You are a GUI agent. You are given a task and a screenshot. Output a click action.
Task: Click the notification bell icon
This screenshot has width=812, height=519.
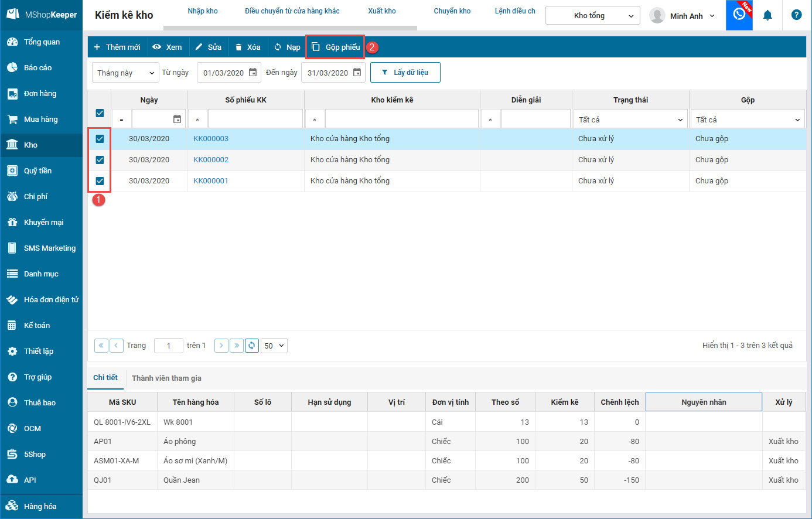point(767,15)
